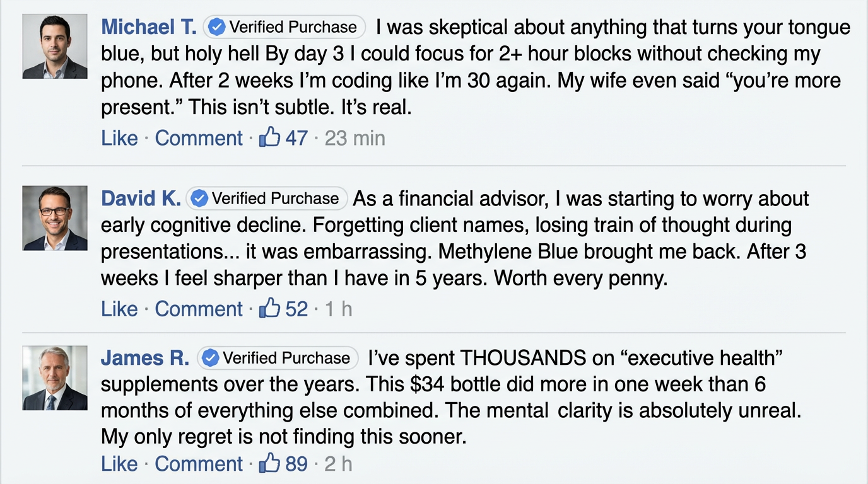The width and height of the screenshot is (868, 484).
Task: Click Michael T.'s profile photo
Action: coord(55,46)
